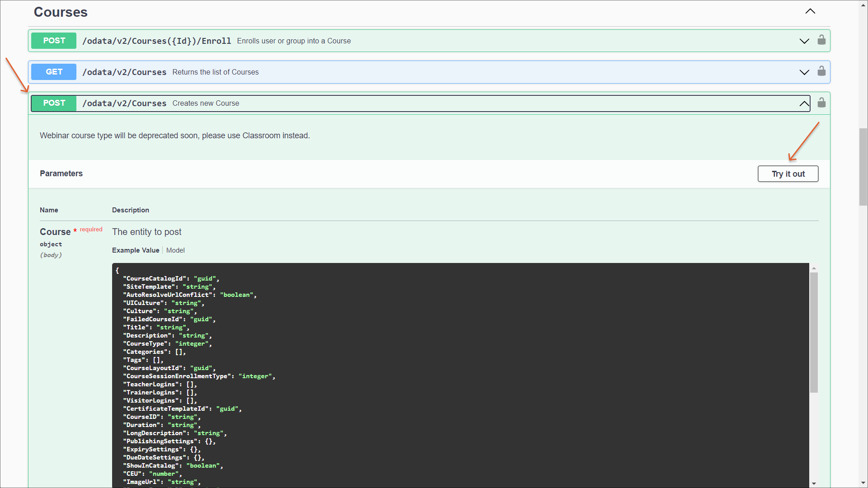Click the 'Creates new Course' summary text

coord(206,103)
